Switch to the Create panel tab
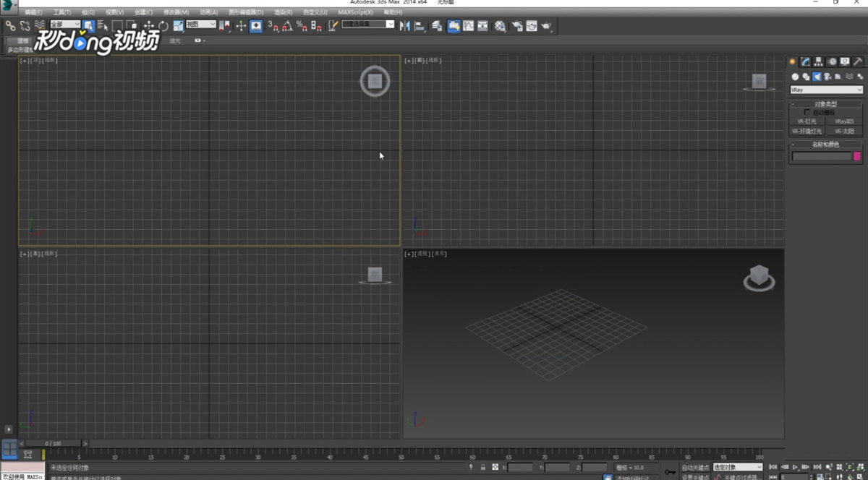Image resolution: width=868 pixels, height=480 pixels. point(792,61)
